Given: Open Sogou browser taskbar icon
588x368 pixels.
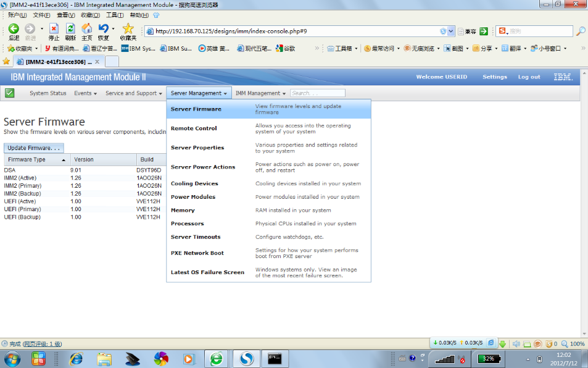Looking at the screenshot, I should click(x=246, y=359).
